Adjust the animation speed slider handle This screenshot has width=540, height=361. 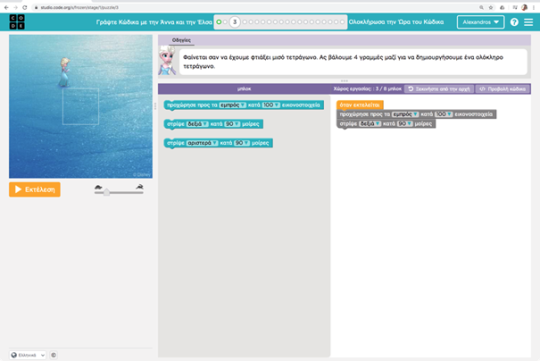(x=107, y=192)
